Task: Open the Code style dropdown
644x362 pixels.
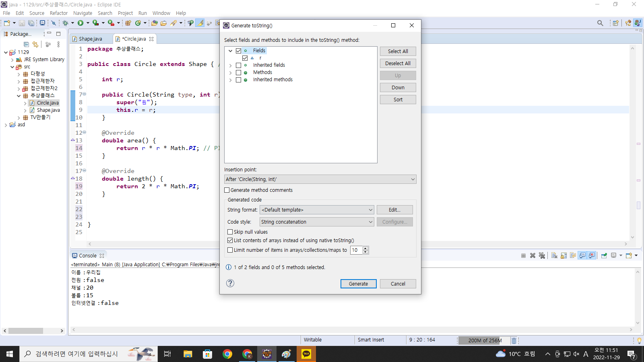Action: pyautogui.click(x=317, y=222)
